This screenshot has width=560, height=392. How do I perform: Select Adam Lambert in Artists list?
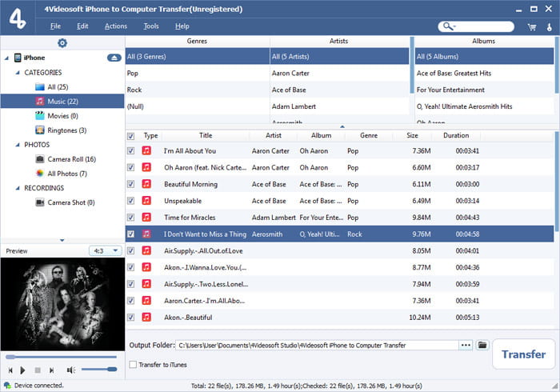(x=339, y=106)
